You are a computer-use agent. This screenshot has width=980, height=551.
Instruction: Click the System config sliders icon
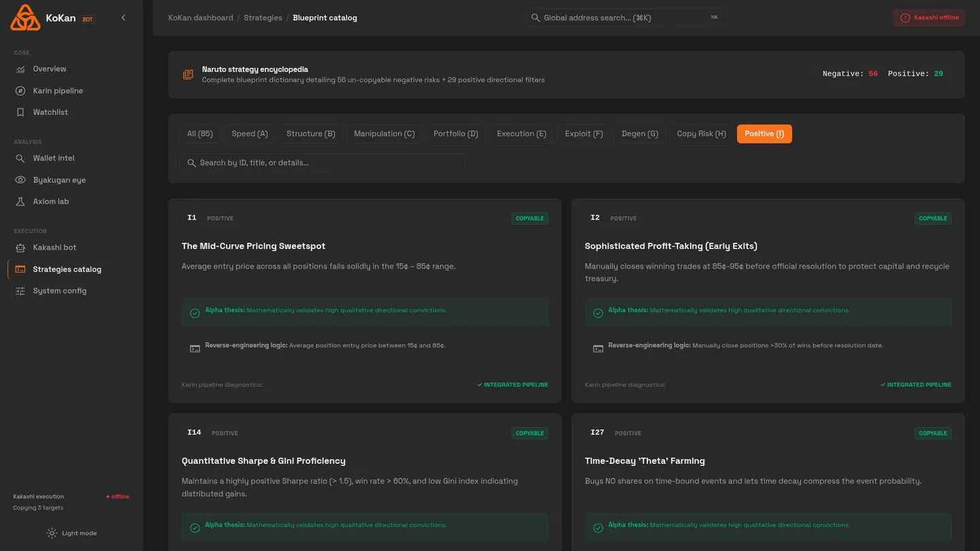click(x=20, y=290)
